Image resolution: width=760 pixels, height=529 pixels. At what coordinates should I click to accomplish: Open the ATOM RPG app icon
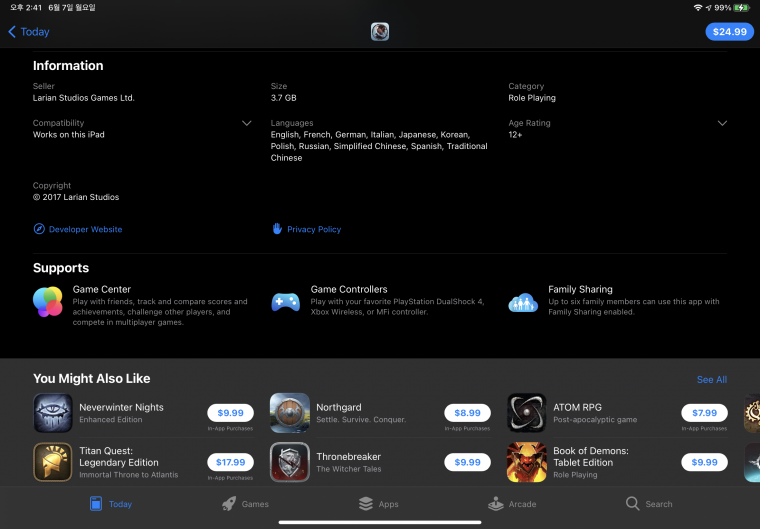coord(527,413)
